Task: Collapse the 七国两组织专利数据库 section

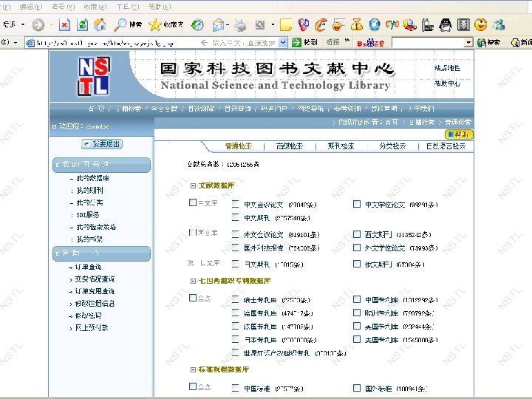Action: click(193, 281)
